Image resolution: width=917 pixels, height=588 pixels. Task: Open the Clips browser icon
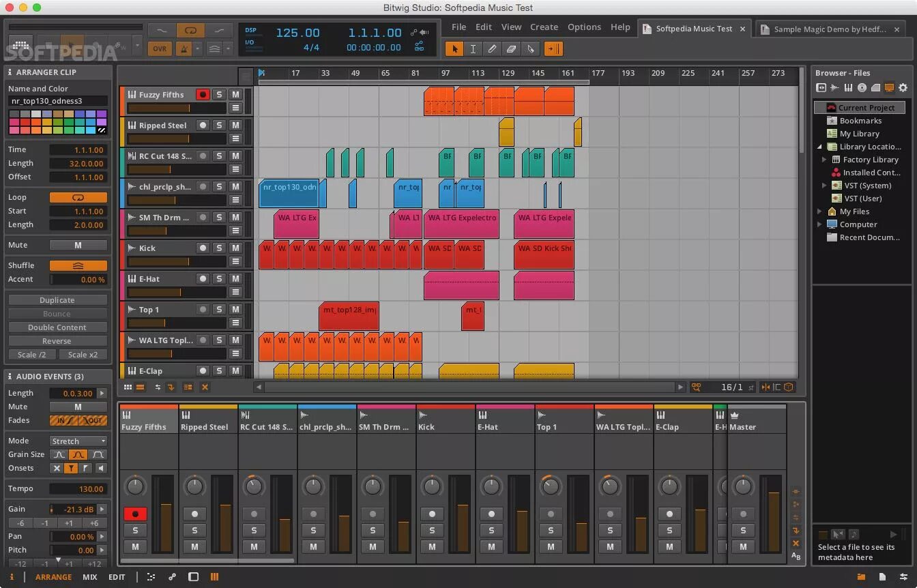[x=875, y=87]
